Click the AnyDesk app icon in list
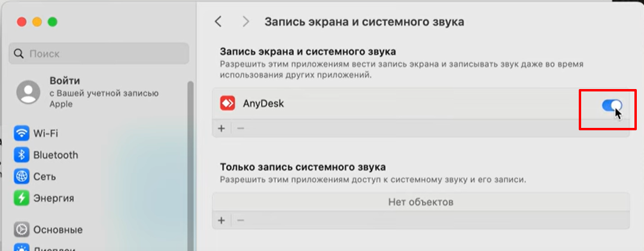This screenshot has width=644, height=251. (x=227, y=103)
